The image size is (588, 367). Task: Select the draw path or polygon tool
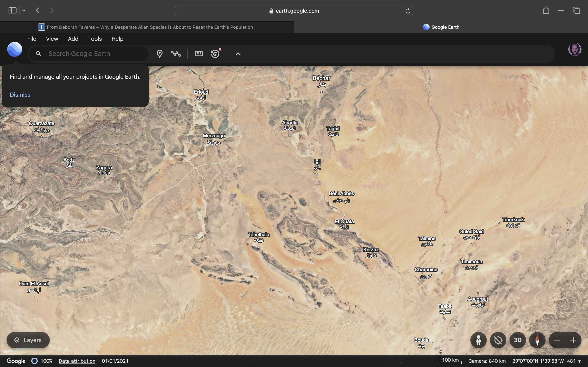[176, 54]
